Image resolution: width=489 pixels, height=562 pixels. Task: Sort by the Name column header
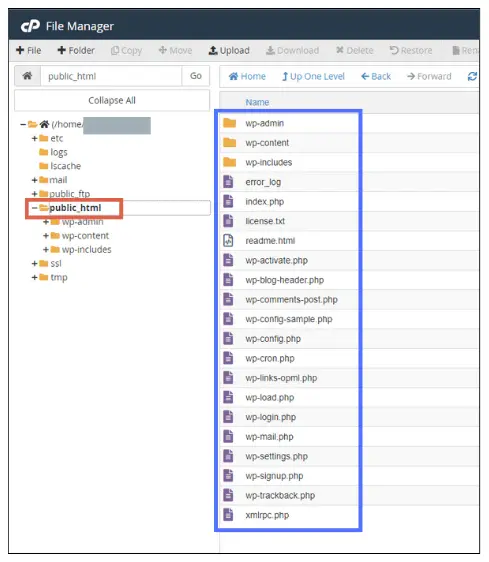click(257, 103)
